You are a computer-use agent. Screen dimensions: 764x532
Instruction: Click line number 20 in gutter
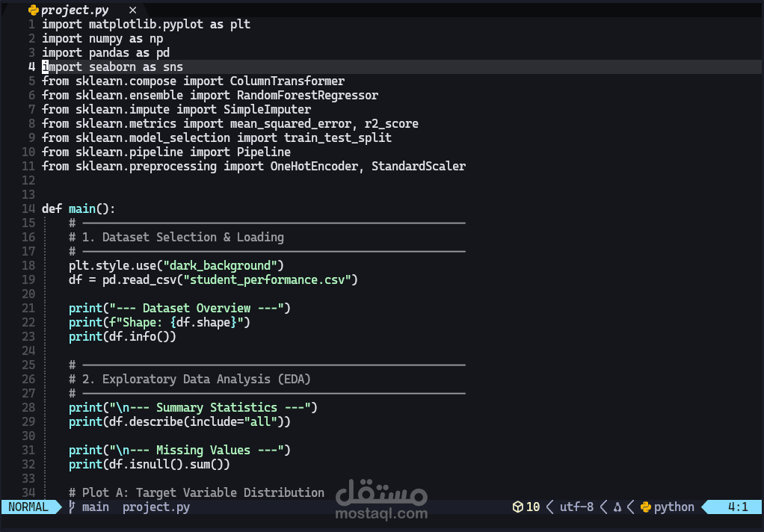(x=28, y=294)
